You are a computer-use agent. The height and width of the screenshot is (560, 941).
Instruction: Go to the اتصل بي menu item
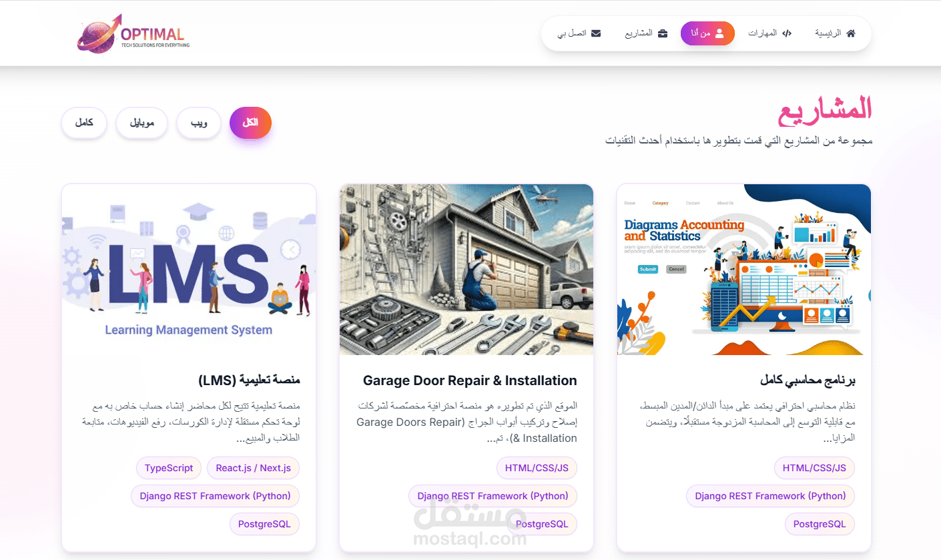coord(579,33)
